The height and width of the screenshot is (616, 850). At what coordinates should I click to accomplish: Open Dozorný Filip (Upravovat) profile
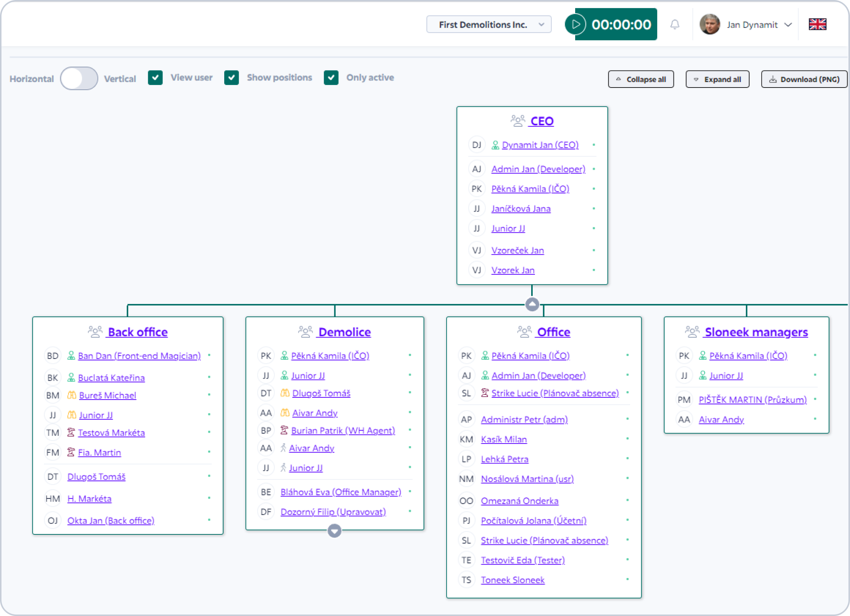333,512
